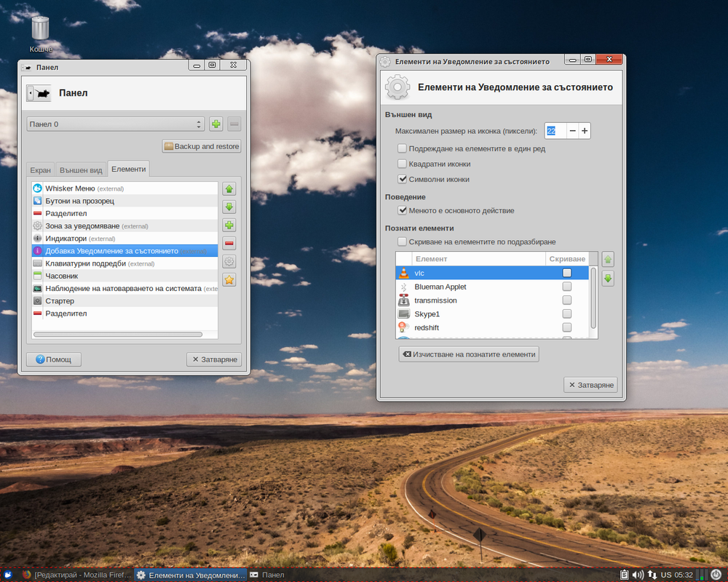
Task: Click keyboard layout US indicator
Action: (x=666, y=575)
